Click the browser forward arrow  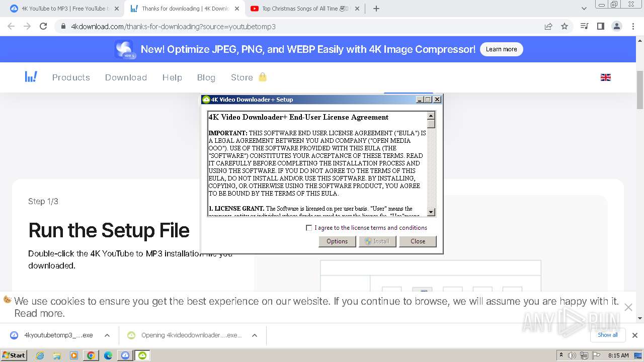tap(27, 26)
